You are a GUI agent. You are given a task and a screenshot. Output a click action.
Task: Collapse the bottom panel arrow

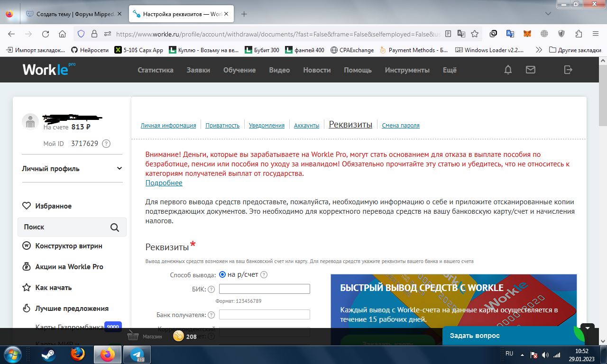pyautogui.click(x=587, y=328)
